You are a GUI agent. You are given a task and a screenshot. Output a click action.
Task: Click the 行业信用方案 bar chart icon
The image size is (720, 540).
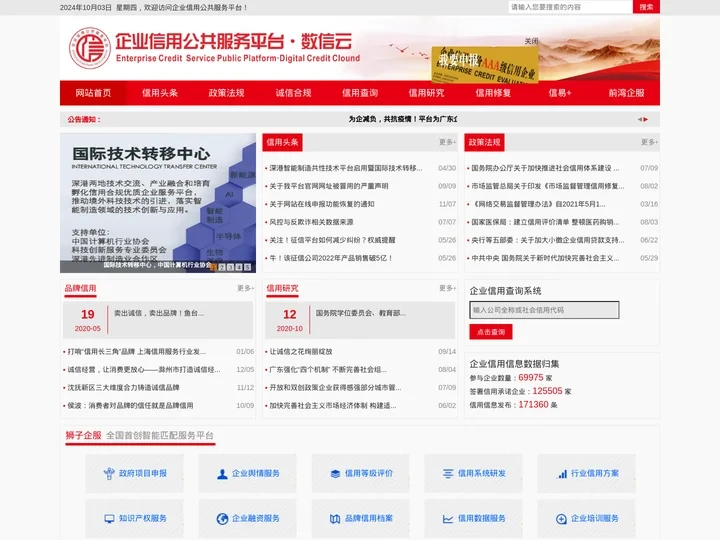click(x=562, y=474)
